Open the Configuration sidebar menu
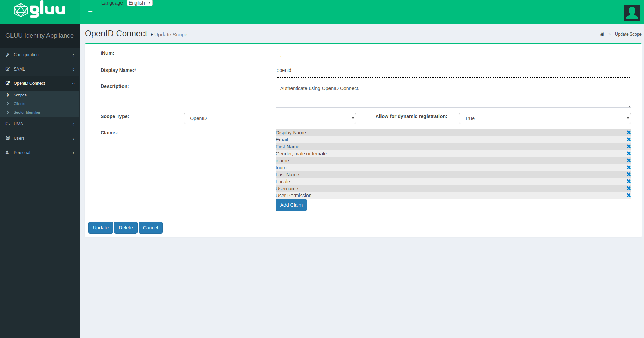This screenshot has width=644, height=338. click(40, 55)
